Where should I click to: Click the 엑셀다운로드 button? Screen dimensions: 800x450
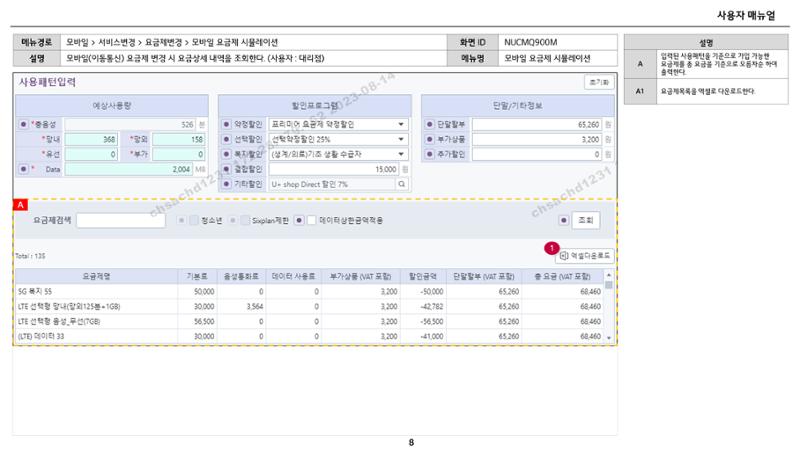(x=585, y=256)
